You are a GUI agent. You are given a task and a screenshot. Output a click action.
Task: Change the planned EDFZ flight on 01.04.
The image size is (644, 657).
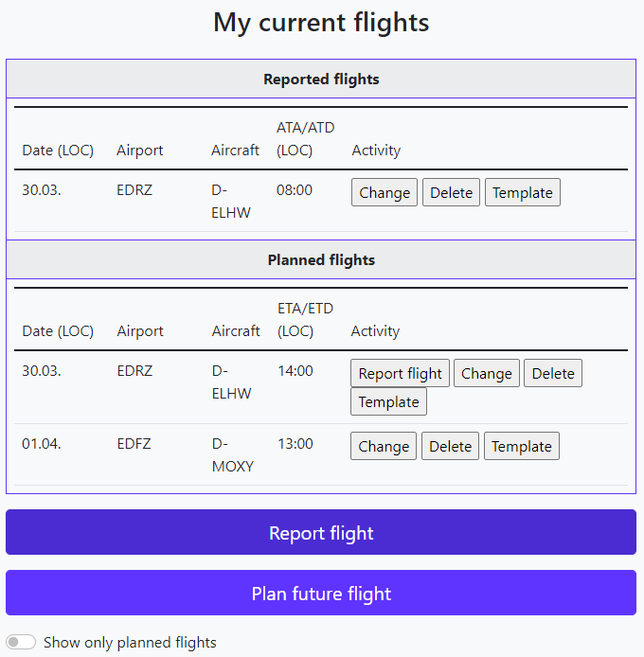(x=384, y=446)
